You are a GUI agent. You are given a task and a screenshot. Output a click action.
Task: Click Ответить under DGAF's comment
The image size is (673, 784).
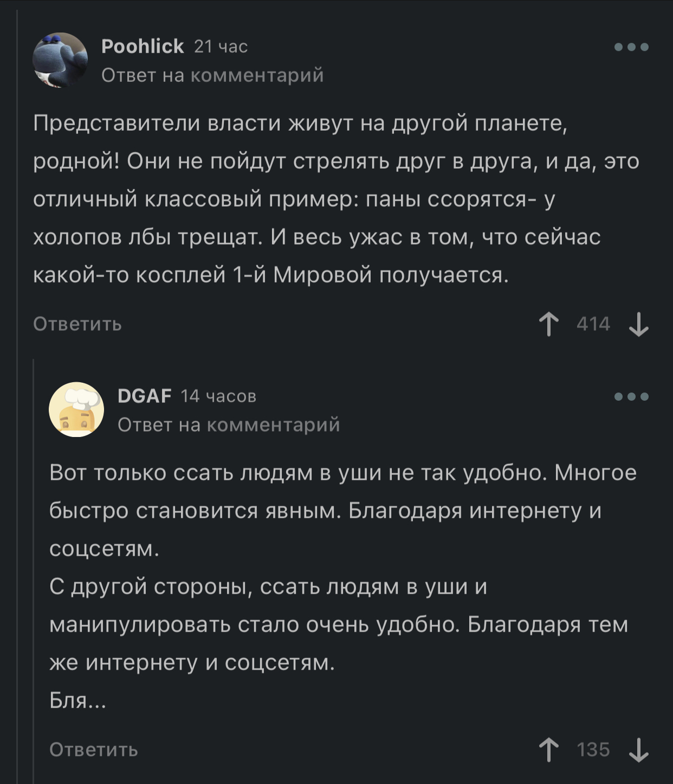coord(94,750)
